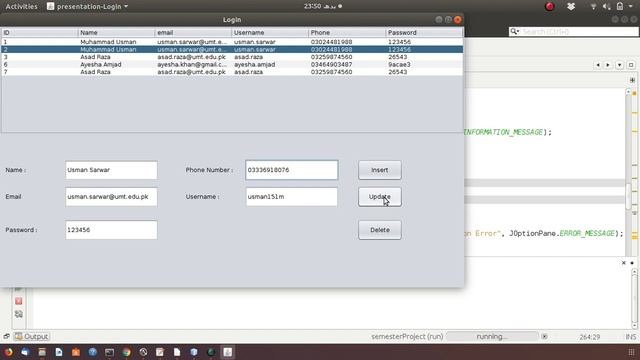The height and width of the screenshot is (360, 640).
Task: Focus the Password input field
Action: [x=111, y=230]
